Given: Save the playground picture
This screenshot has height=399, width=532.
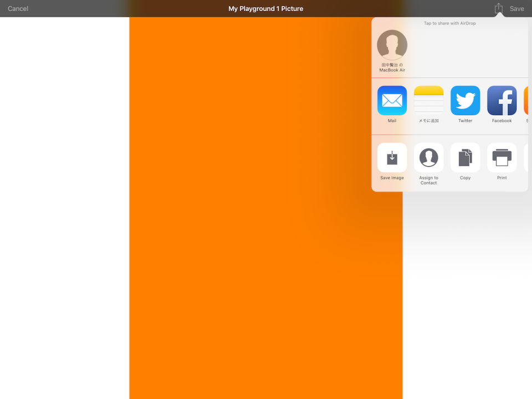Looking at the screenshot, I should pos(516,8).
